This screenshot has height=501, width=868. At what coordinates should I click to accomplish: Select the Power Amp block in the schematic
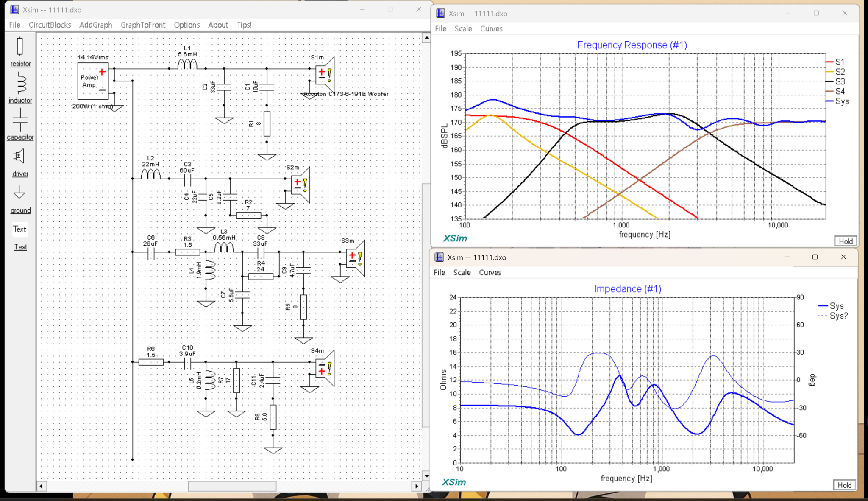pyautogui.click(x=93, y=81)
